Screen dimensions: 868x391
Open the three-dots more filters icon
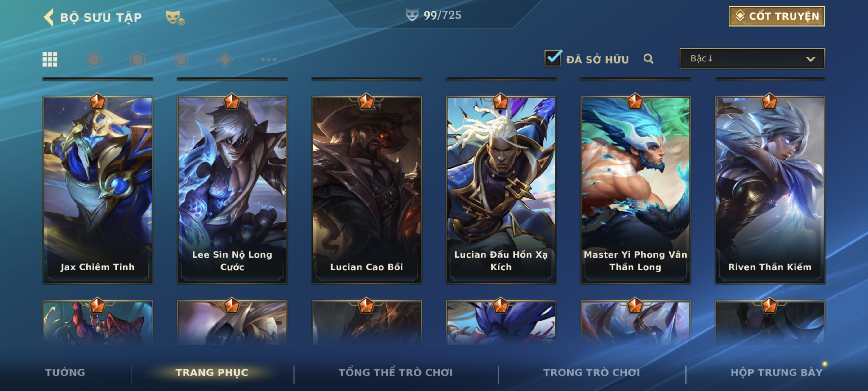pyautogui.click(x=268, y=59)
